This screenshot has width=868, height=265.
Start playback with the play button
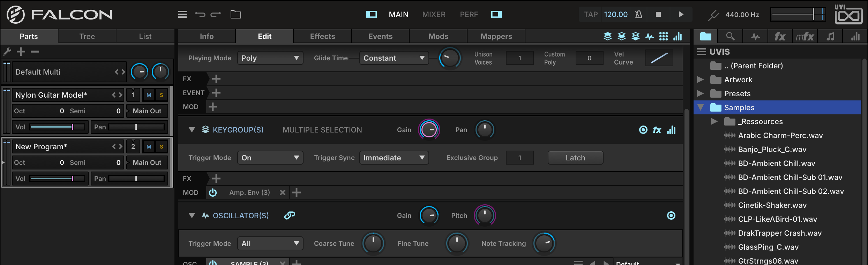click(x=681, y=14)
